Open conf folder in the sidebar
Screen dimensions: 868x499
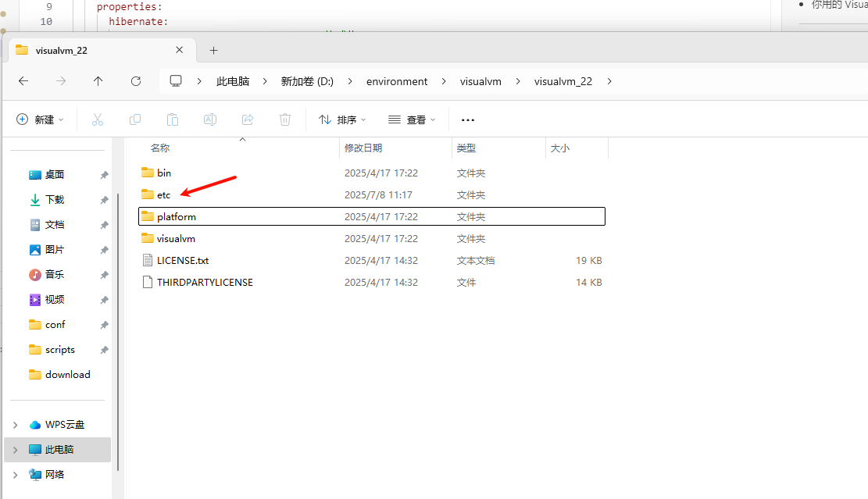[x=55, y=325]
